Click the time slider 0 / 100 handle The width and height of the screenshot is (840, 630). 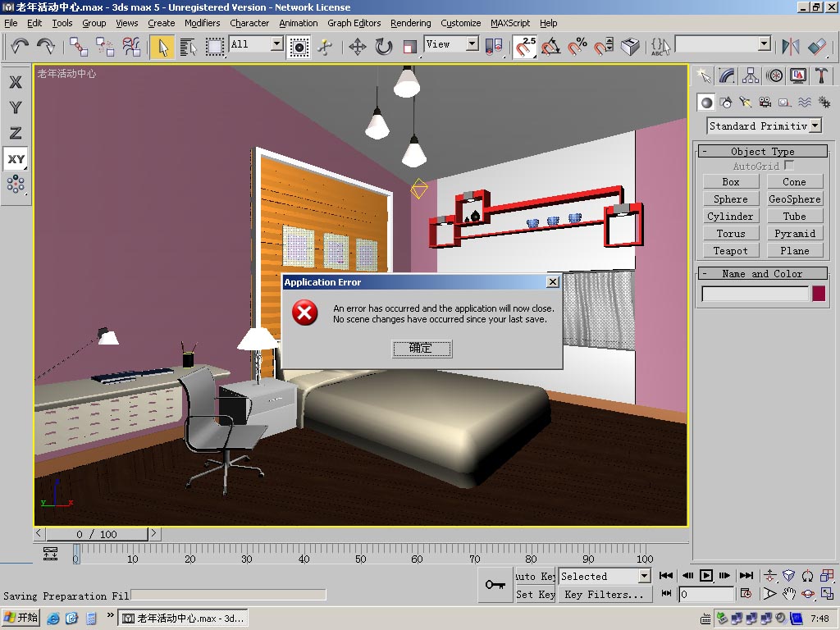(x=97, y=533)
